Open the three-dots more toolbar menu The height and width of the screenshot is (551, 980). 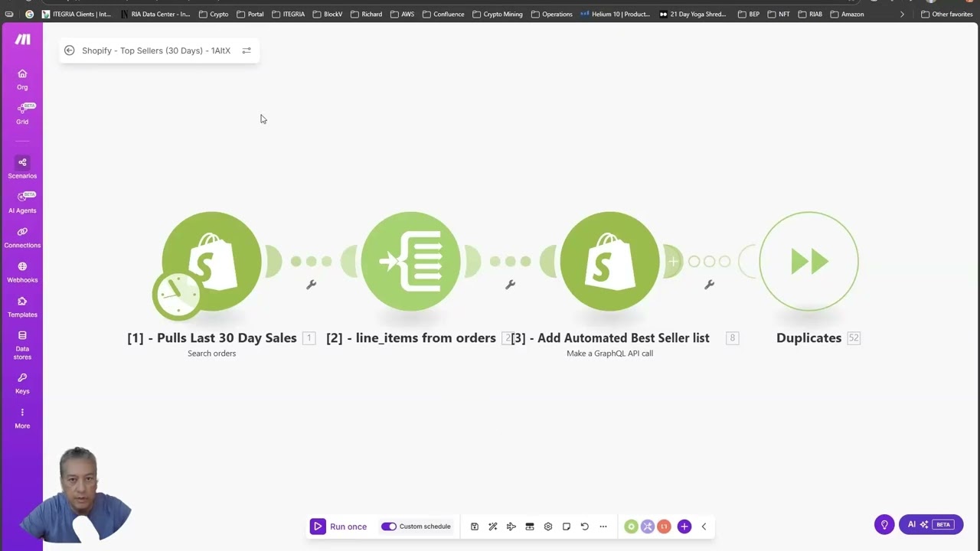[603, 527]
